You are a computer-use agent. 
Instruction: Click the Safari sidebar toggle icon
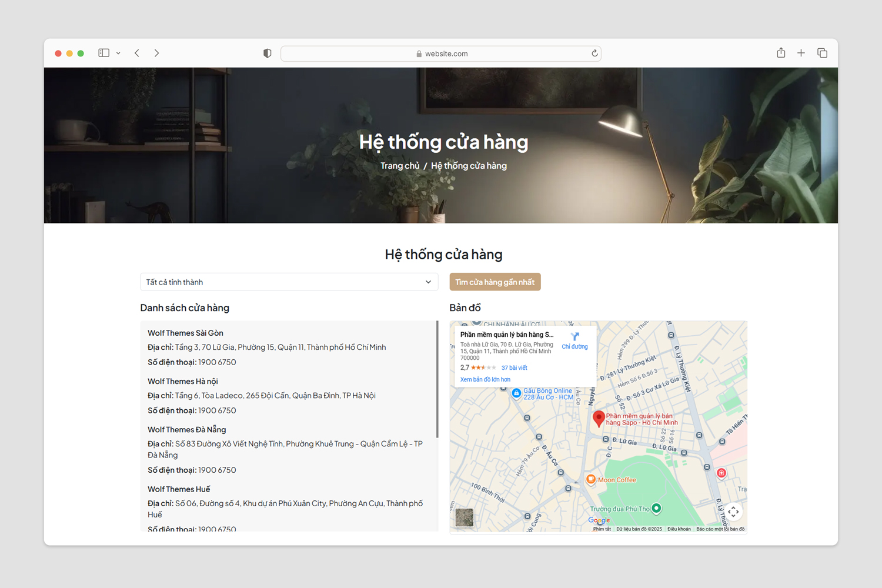[x=103, y=53]
